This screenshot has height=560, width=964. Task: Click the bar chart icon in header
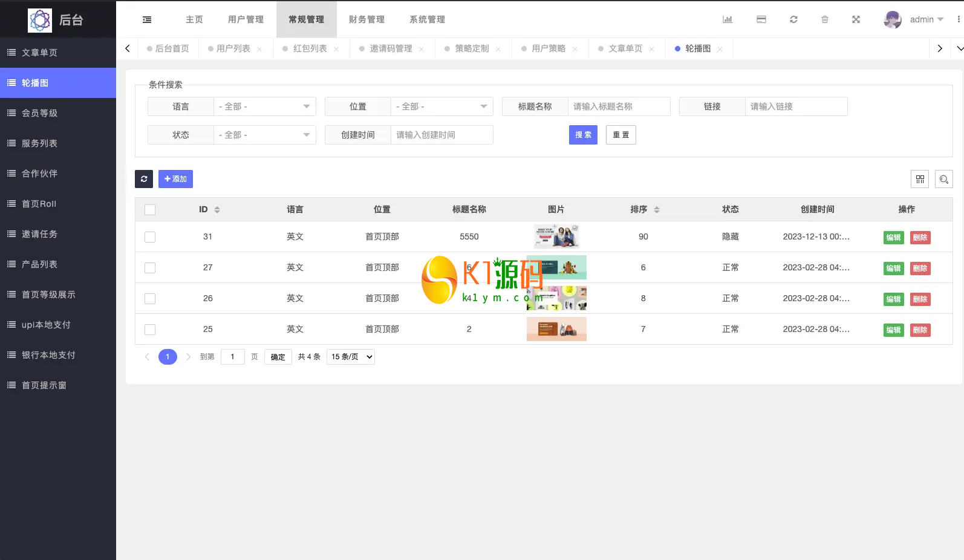[x=728, y=19]
